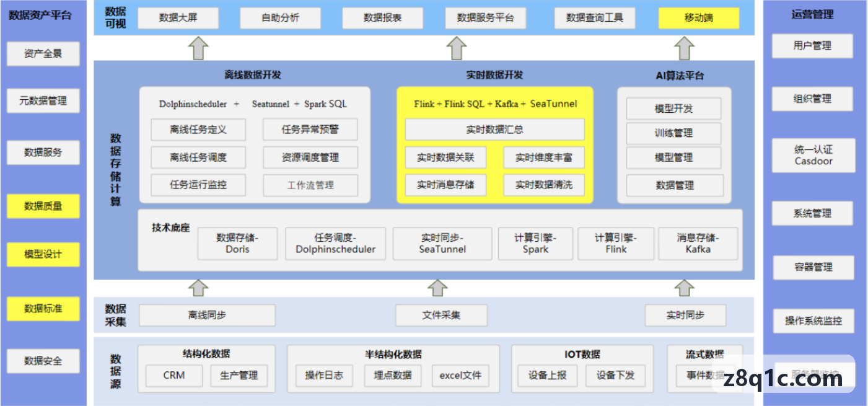Select 元数据管理 in the data asset platform
The height and width of the screenshot is (406, 868).
click(x=43, y=100)
